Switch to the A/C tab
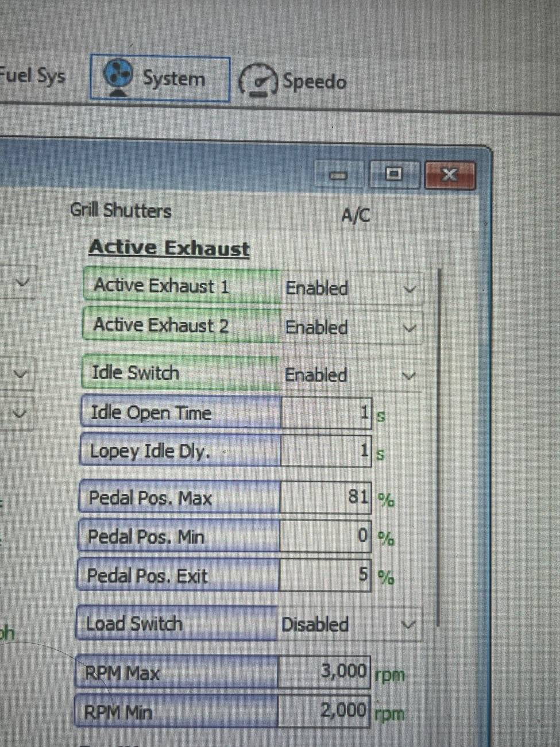The image size is (560, 747). click(356, 215)
